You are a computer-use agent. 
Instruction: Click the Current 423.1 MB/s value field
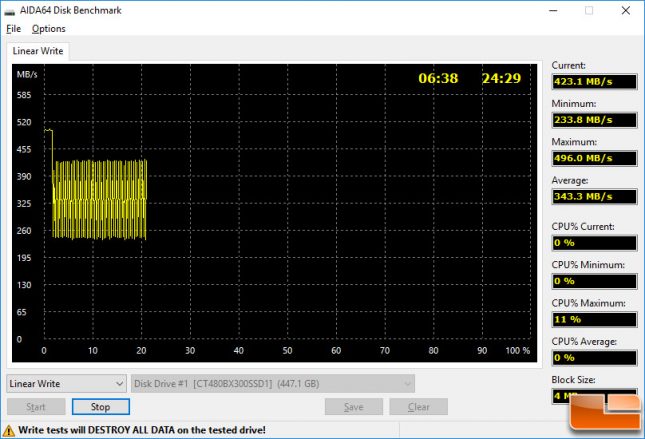pos(594,81)
